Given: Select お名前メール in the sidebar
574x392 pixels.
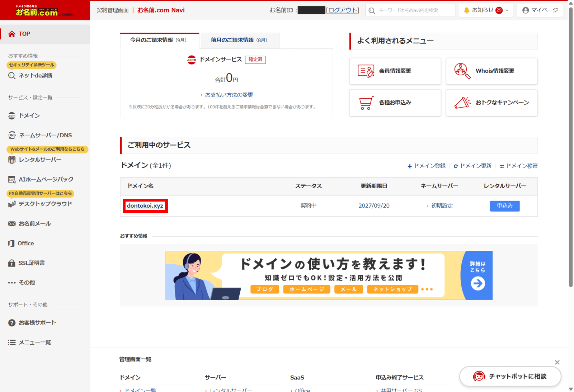Looking at the screenshot, I should 35,224.
